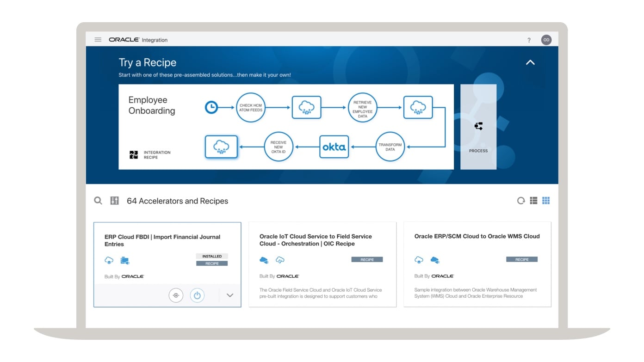Click the RECIPE badge on the IoT Cloud card
Image resolution: width=644 pixels, height=362 pixels.
pyautogui.click(x=367, y=259)
